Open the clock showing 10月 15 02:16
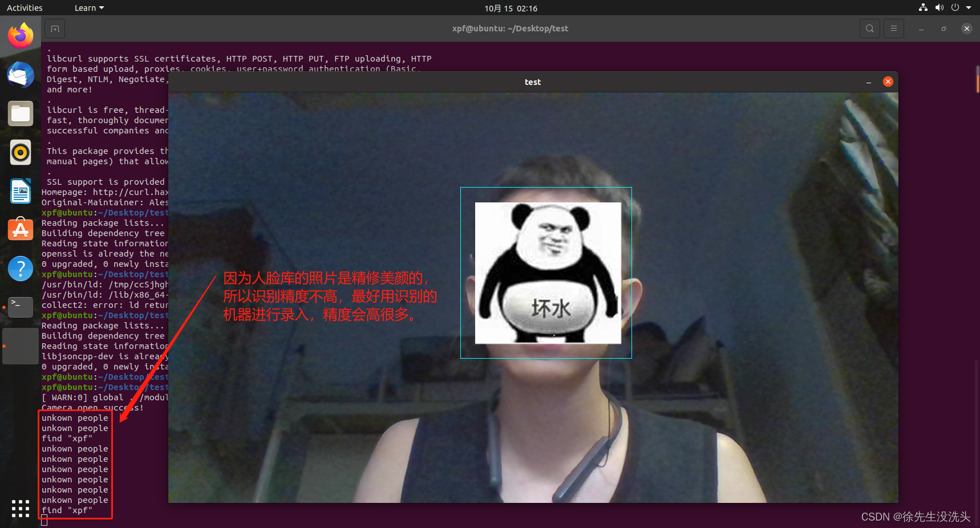Viewport: 980px width, 528px height. (511, 8)
